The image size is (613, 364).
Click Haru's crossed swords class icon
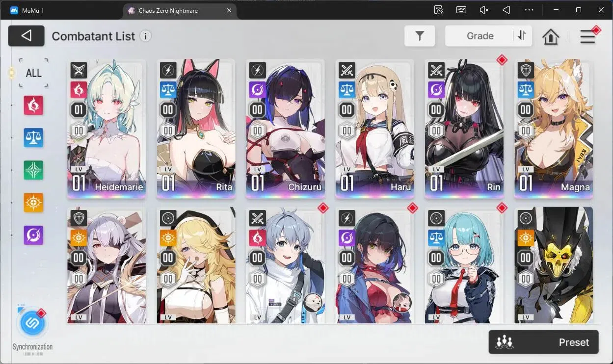[346, 70]
